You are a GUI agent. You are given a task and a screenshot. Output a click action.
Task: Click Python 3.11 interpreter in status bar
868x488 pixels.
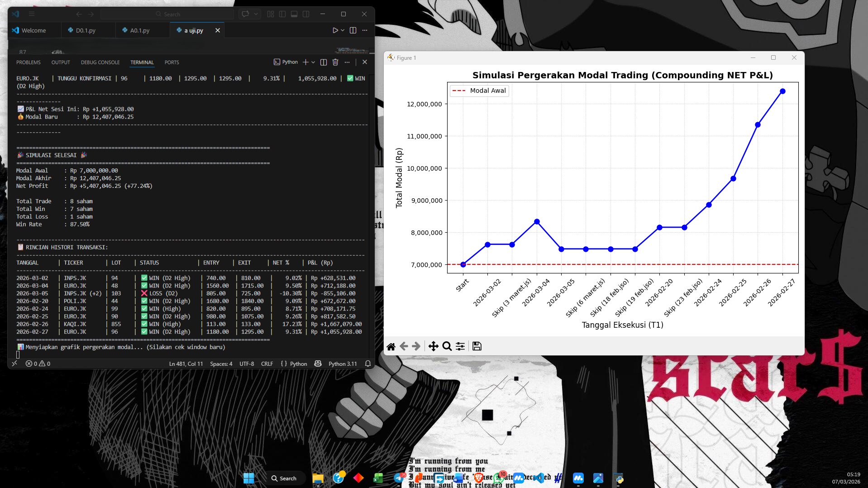343,364
